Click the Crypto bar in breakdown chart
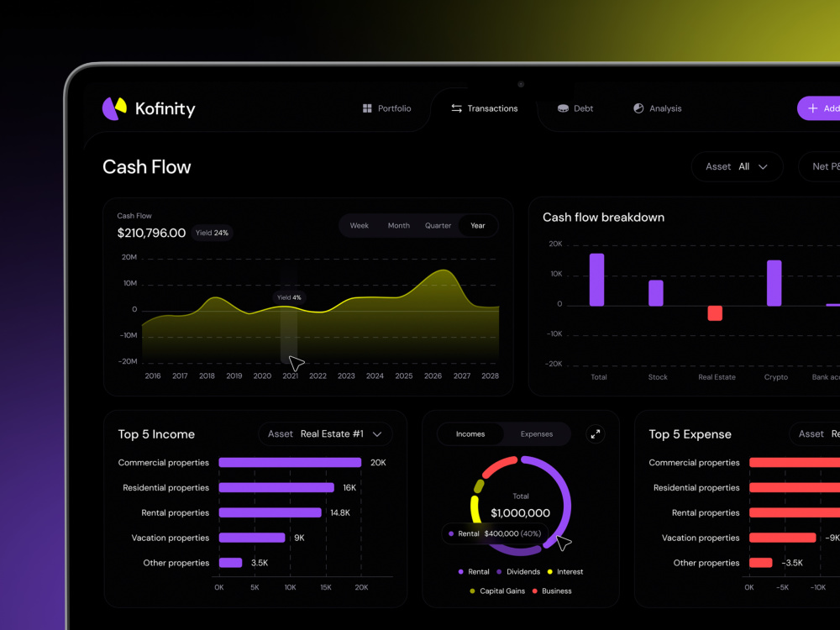Screen dimensions: 840x630 [774, 283]
